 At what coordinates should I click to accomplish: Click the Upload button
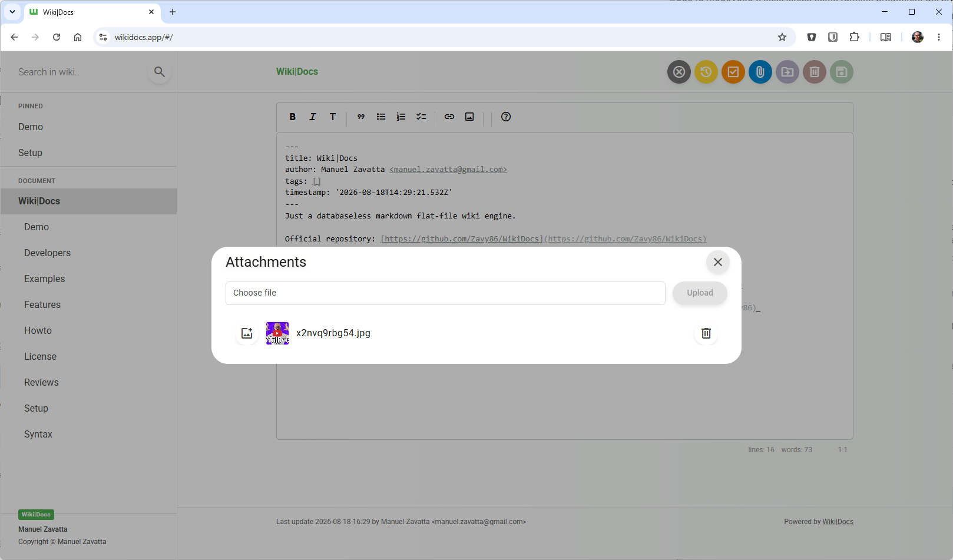pyautogui.click(x=700, y=293)
